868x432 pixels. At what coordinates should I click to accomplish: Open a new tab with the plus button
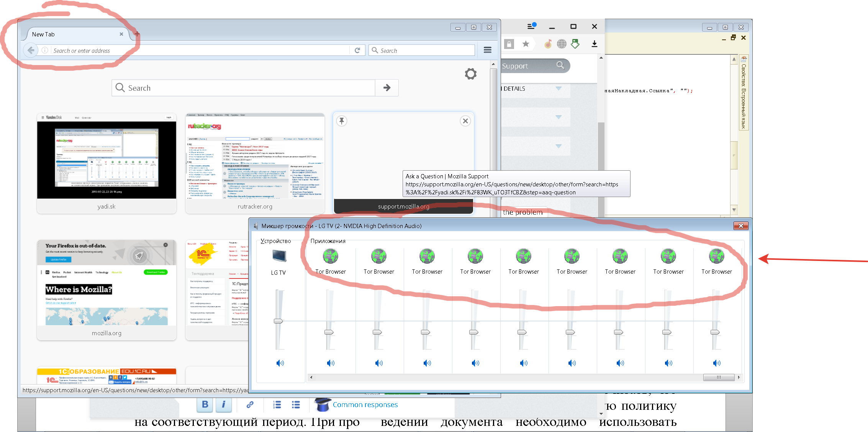[x=137, y=34]
